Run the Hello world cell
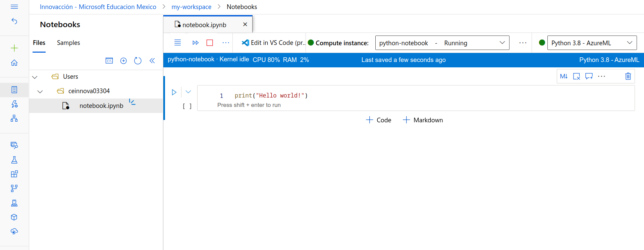The image size is (644, 250). pos(174,92)
